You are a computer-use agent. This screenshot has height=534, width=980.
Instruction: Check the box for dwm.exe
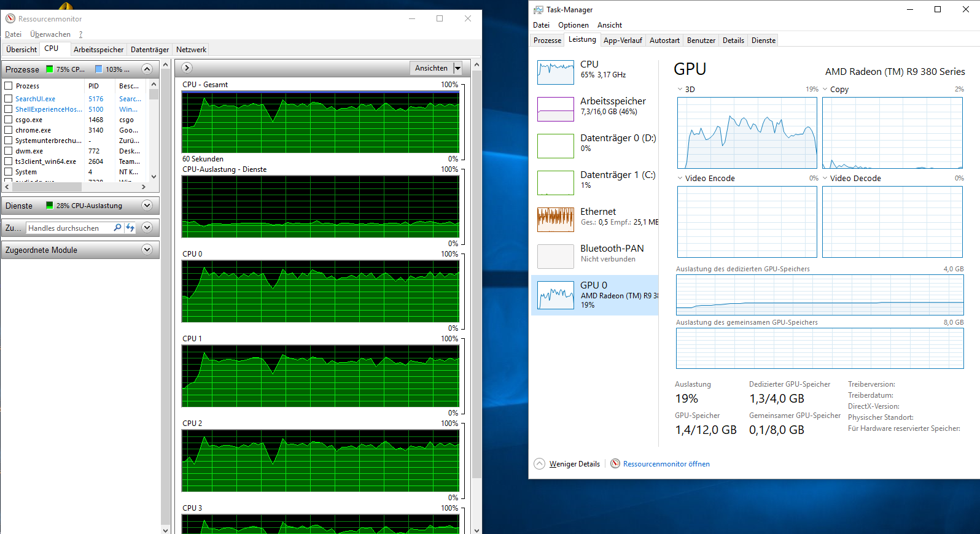click(x=9, y=151)
